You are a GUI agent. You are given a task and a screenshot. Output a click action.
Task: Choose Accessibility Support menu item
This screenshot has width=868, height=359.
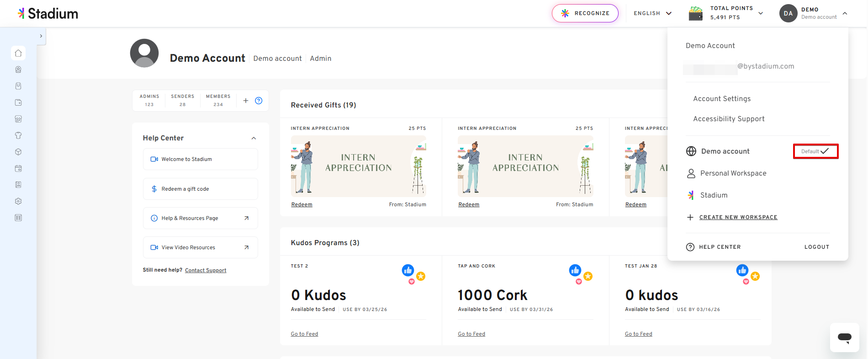coord(729,119)
